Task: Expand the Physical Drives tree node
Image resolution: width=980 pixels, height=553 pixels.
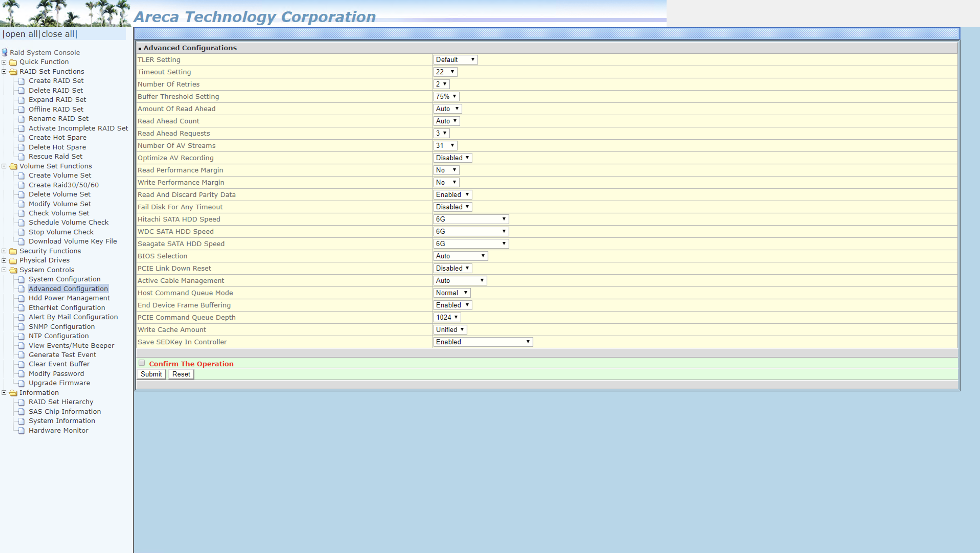Action: pyautogui.click(x=4, y=261)
